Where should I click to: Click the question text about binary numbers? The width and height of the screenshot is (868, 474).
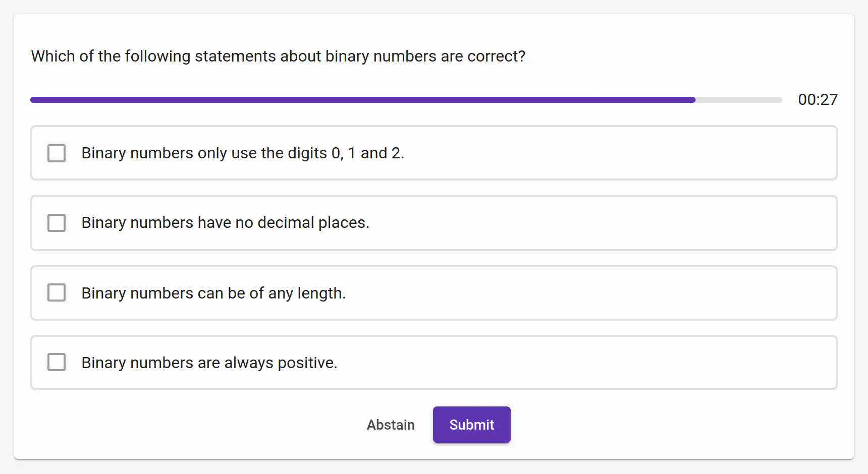pos(278,56)
